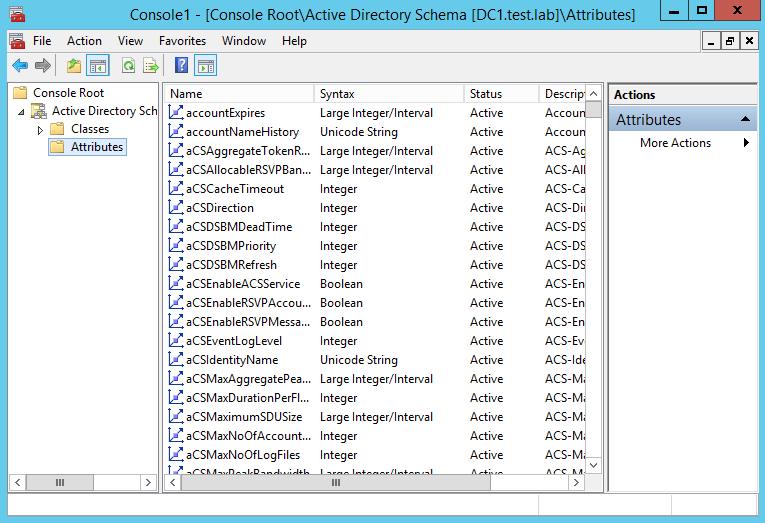Select the aCSAllocableRSVPBan... attribute row
The image size is (765, 523).
click(376, 170)
